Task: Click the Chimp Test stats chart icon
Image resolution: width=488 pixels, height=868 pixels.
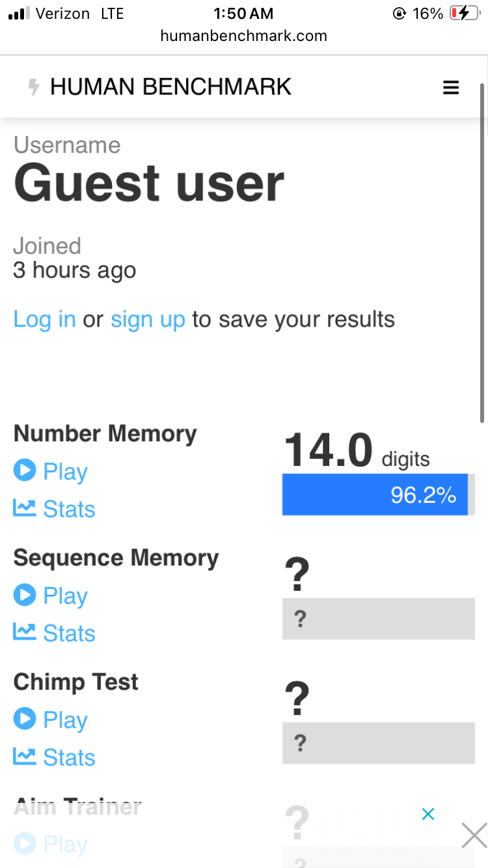Action: coord(25,756)
